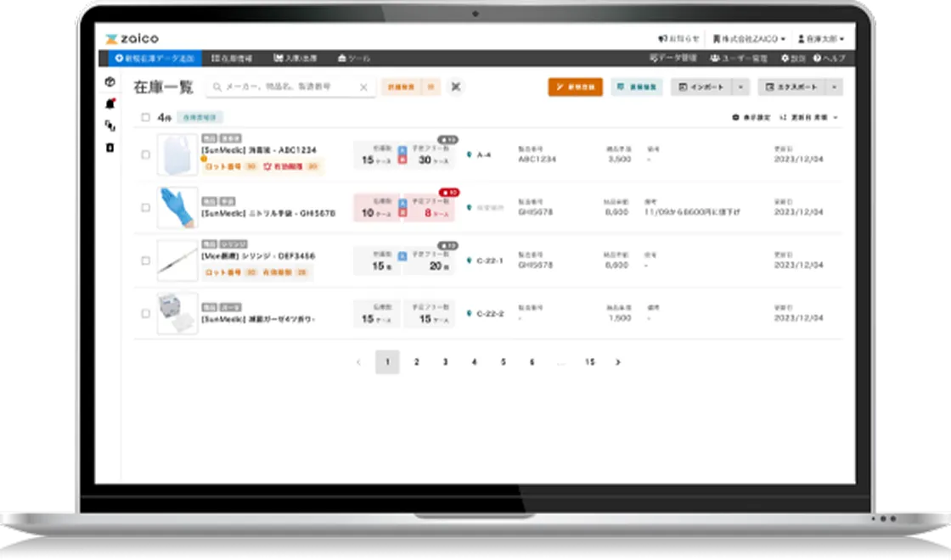Open the 在庫情報 menu item
This screenshot has width=951, height=560.
(234, 59)
